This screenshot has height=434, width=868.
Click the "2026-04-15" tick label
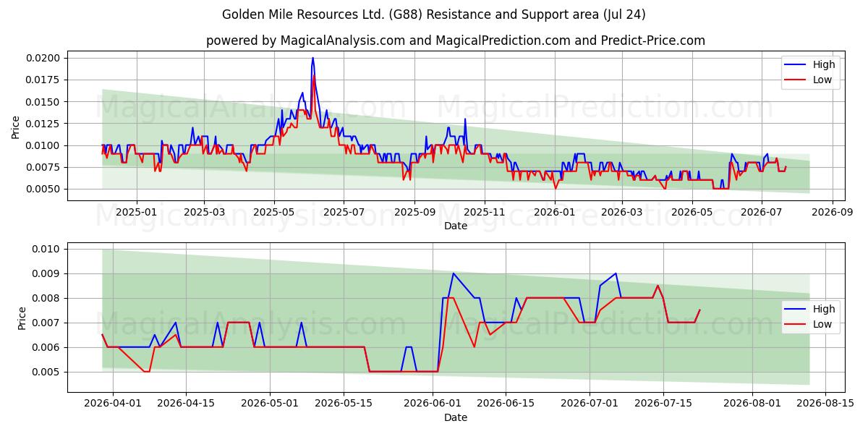pyautogui.click(x=186, y=404)
